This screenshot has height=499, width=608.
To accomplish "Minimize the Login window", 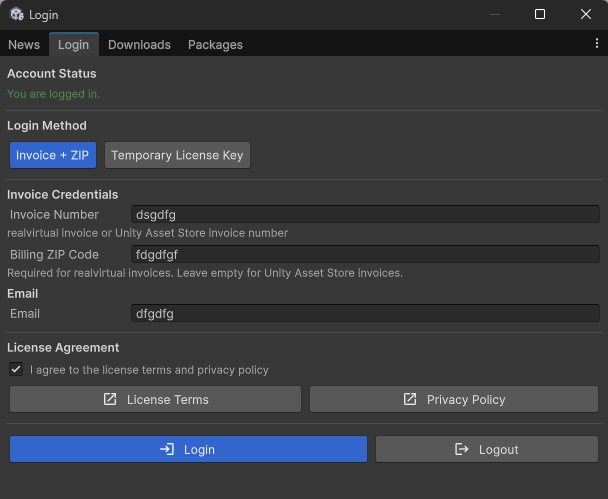I will point(494,14).
